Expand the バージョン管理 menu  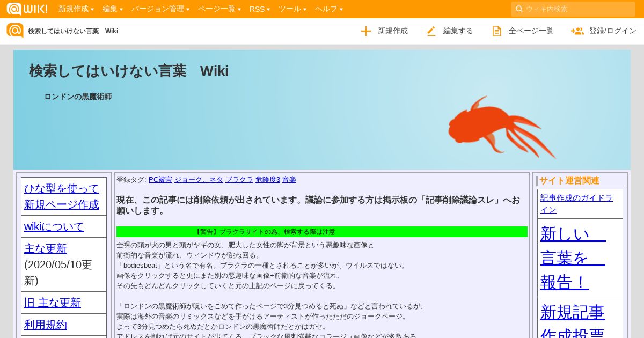click(161, 9)
